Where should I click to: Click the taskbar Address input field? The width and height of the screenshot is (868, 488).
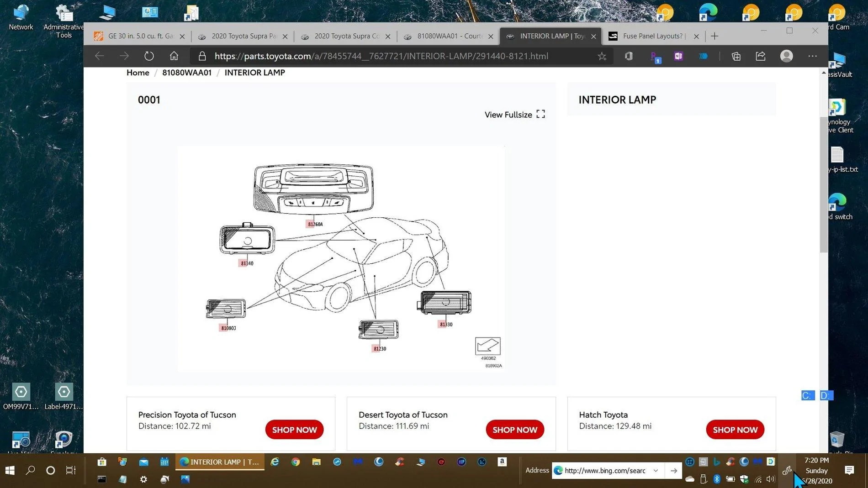click(x=604, y=471)
